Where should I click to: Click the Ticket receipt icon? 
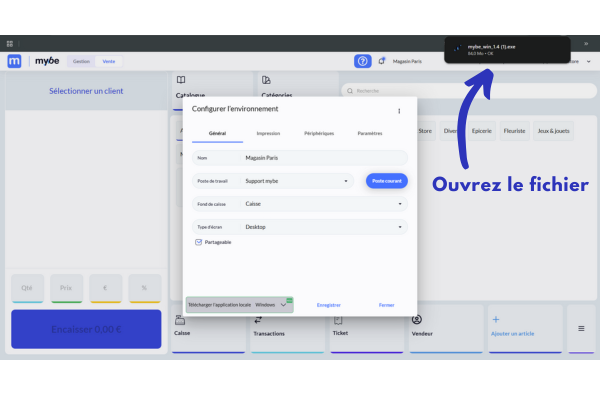[338, 320]
